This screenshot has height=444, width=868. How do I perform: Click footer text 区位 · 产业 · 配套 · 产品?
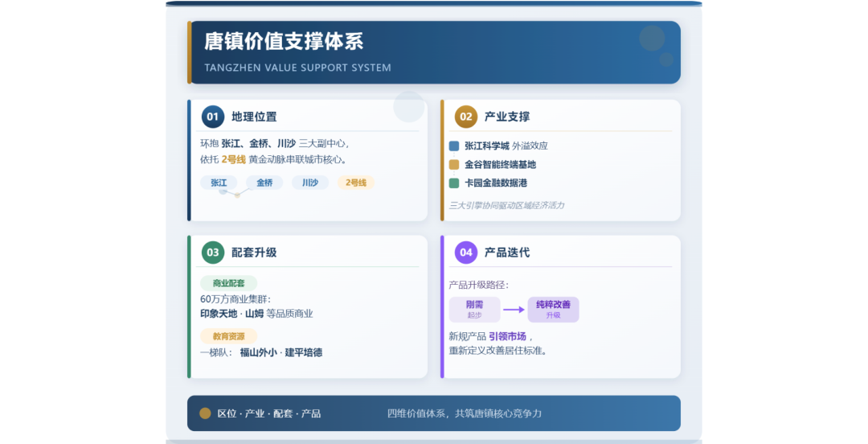click(269, 413)
